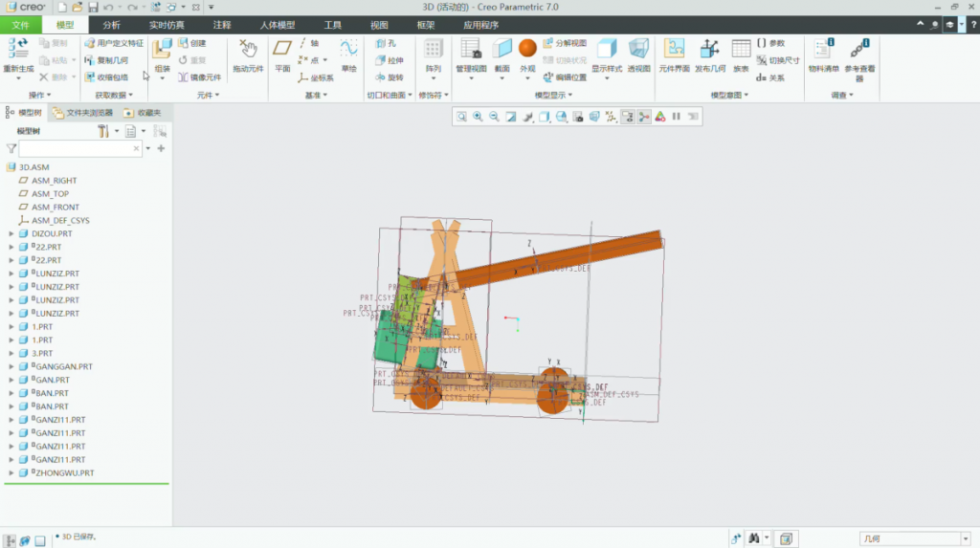Open datum display filters in graphics toolbar

tap(611, 117)
